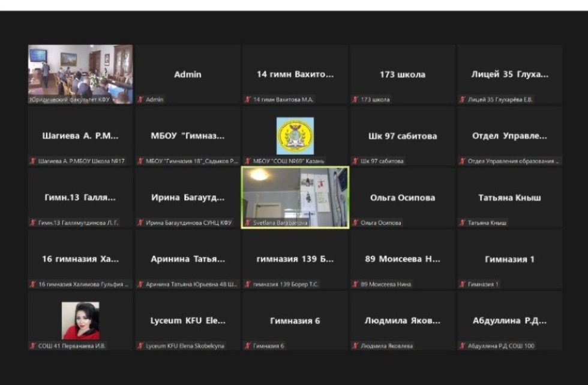Click the muted microphone icon on Admin tile
Screen dimensions: 588x385
[x=141, y=100]
